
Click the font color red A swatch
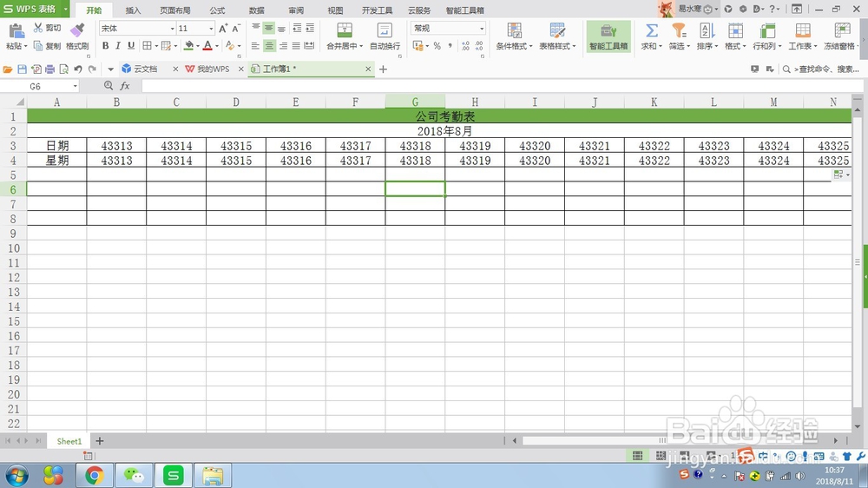[207, 46]
